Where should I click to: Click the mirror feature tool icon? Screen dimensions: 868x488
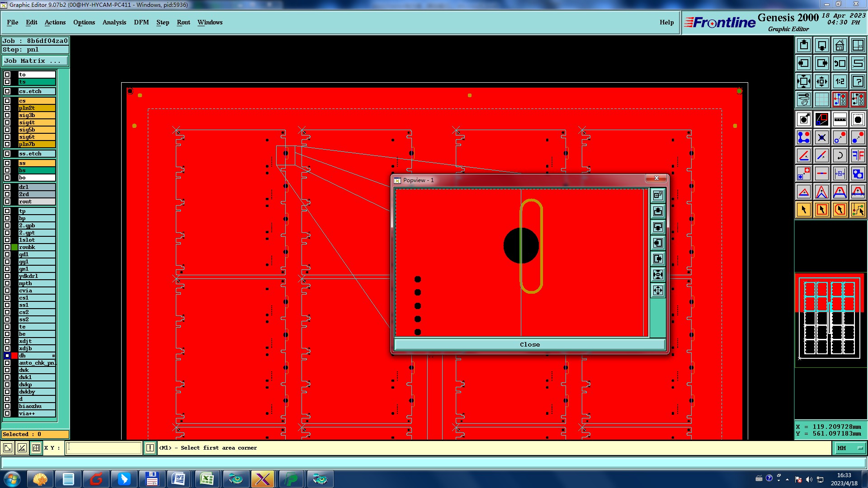pos(858,155)
